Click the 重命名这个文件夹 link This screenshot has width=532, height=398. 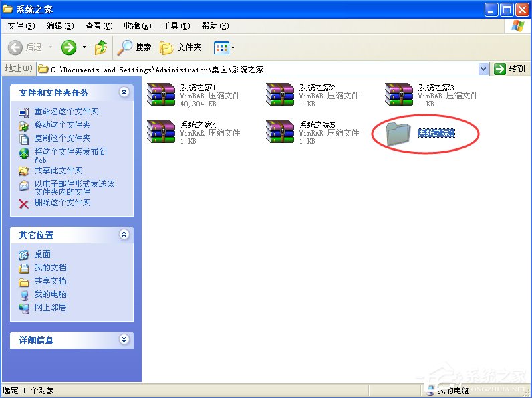tap(67, 112)
